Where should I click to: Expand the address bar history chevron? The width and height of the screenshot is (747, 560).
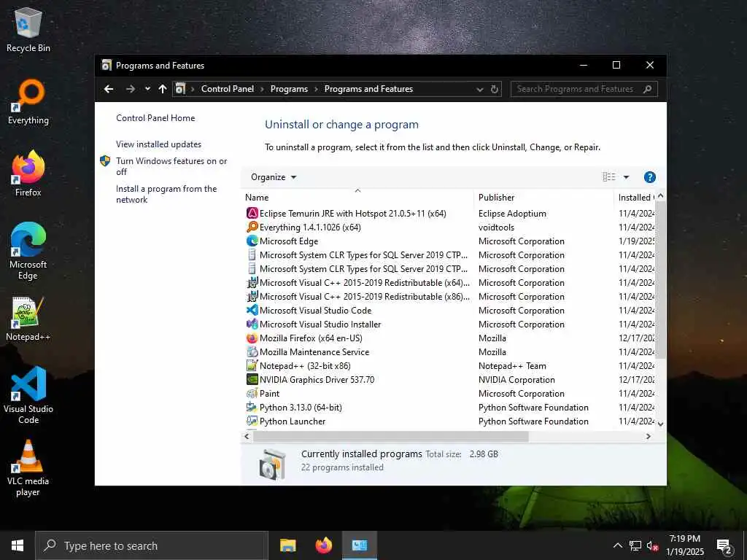(480, 89)
